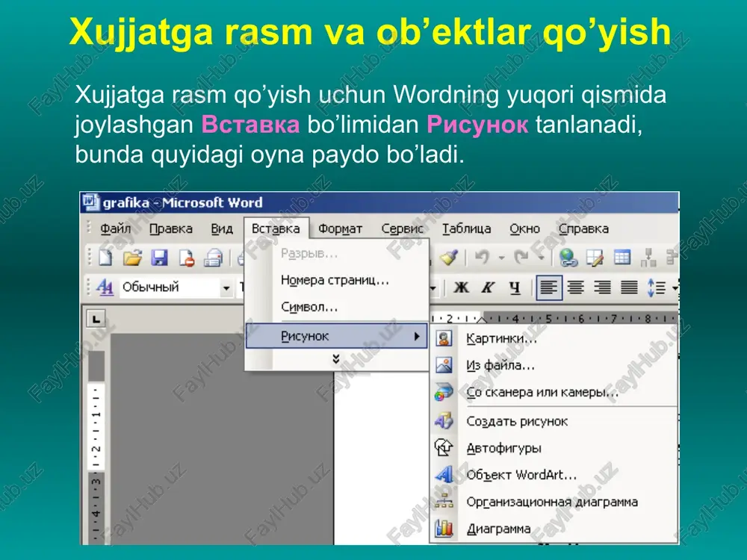Viewport: 747px width, 560px height.
Task: Click the line spacing icon
Action: pos(656,287)
